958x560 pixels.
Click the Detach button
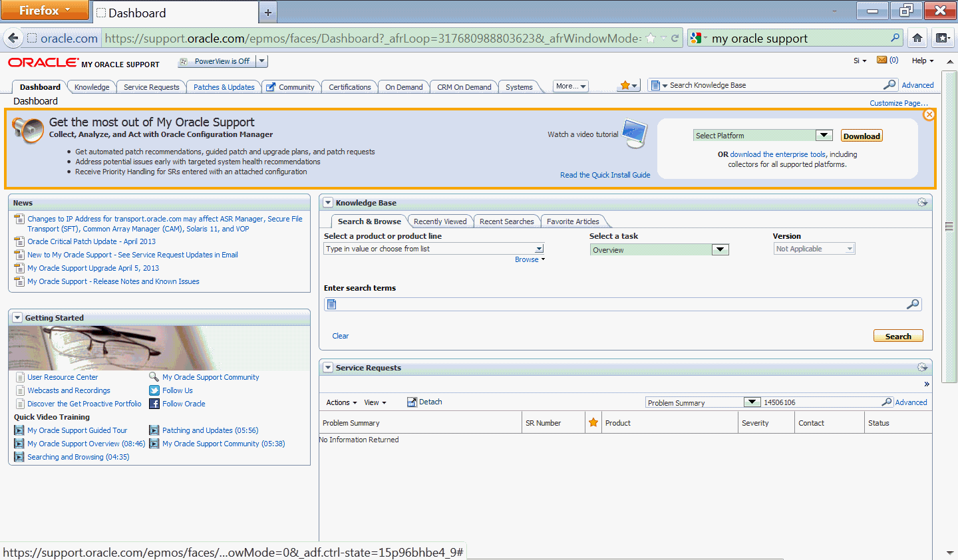[x=424, y=402]
